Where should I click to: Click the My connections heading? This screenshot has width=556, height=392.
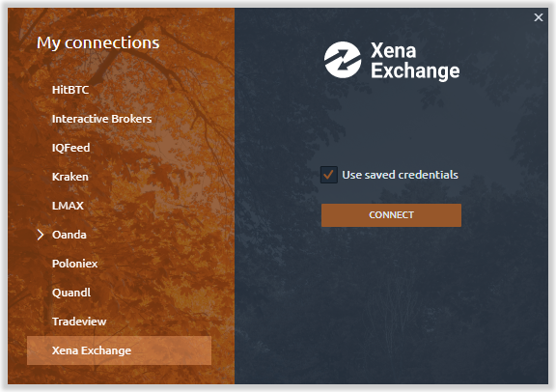coord(98,42)
